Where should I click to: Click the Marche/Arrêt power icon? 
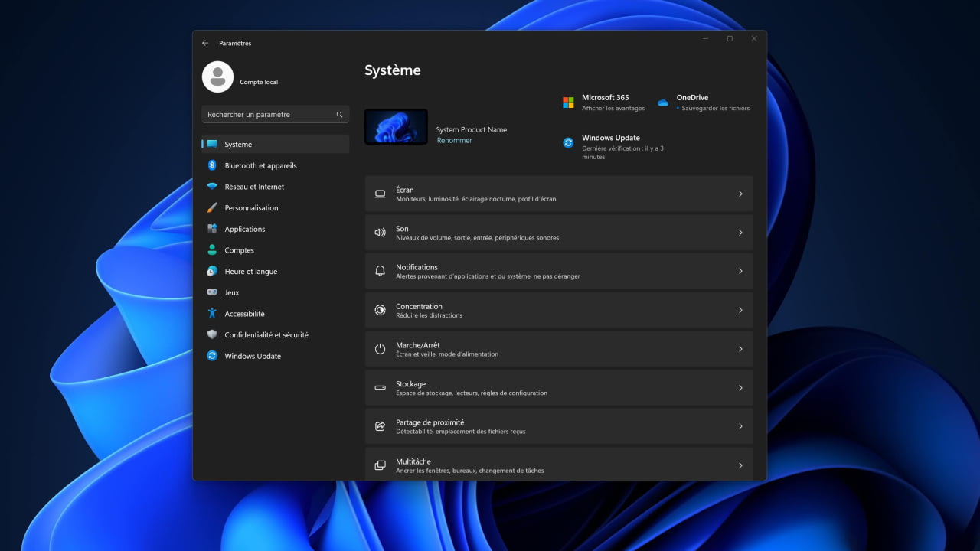pos(380,349)
